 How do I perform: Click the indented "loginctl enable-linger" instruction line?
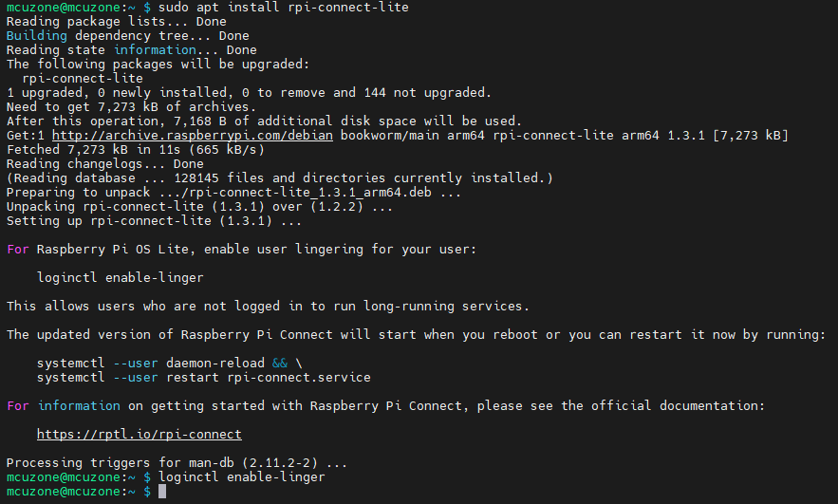coord(120,277)
